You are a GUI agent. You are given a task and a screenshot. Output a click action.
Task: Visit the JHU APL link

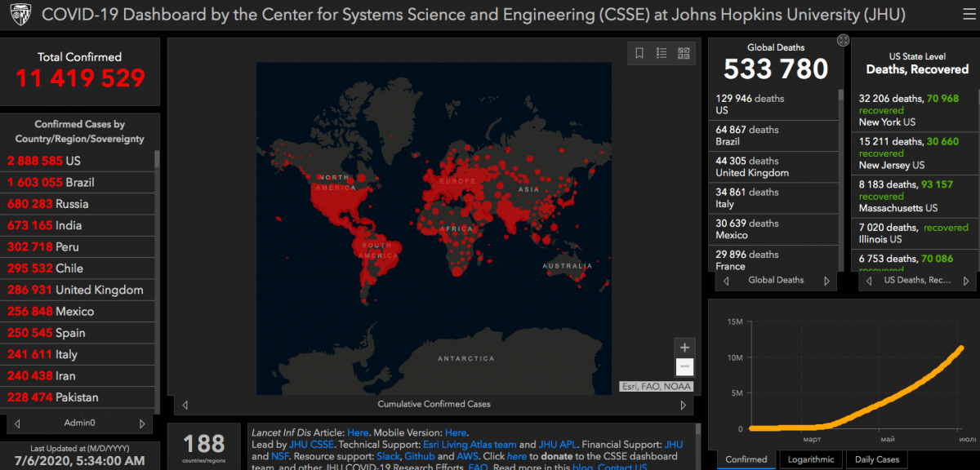click(x=559, y=445)
